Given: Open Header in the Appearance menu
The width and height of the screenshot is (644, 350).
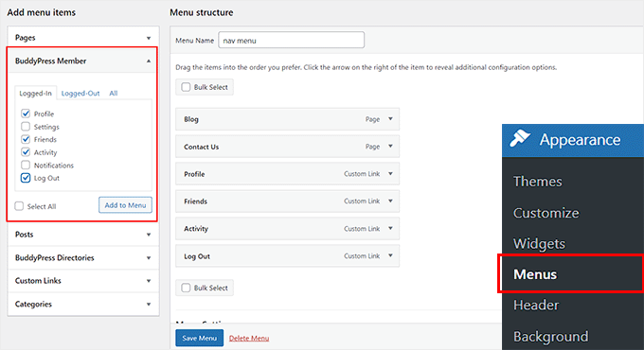Looking at the screenshot, I should click(536, 305).
